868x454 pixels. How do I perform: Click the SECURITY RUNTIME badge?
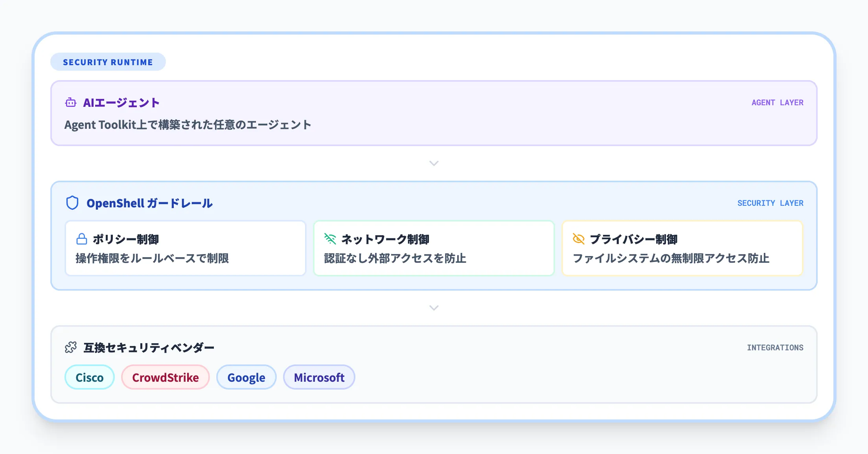108,61
